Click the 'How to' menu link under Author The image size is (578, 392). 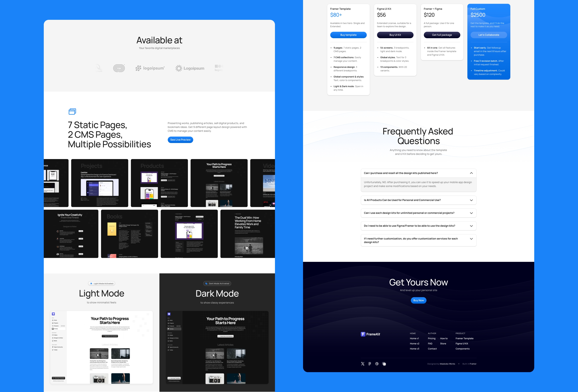coord(444,339)
